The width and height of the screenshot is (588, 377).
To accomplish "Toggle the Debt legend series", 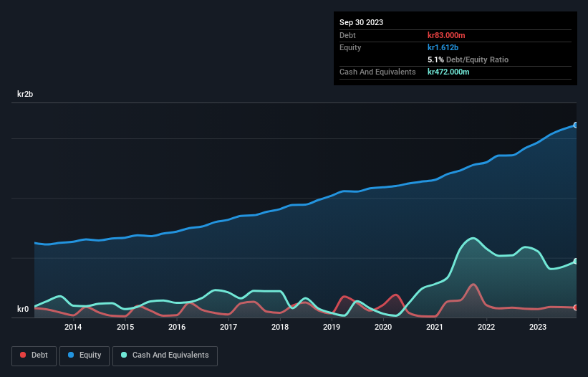I will tap(32, 355).
